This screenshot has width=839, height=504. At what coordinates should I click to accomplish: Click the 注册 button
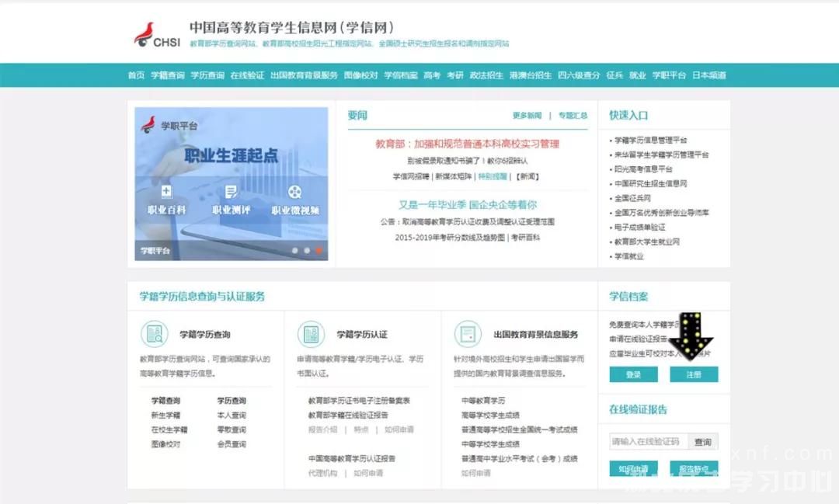tap(694, 374)
